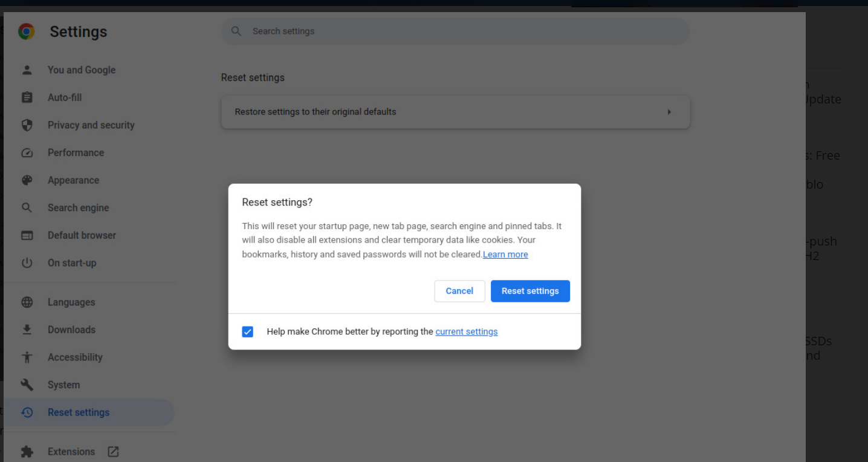Click the Extensions puzzle piece icon
This screenshot has height=462, width=868.
point(27,452)
